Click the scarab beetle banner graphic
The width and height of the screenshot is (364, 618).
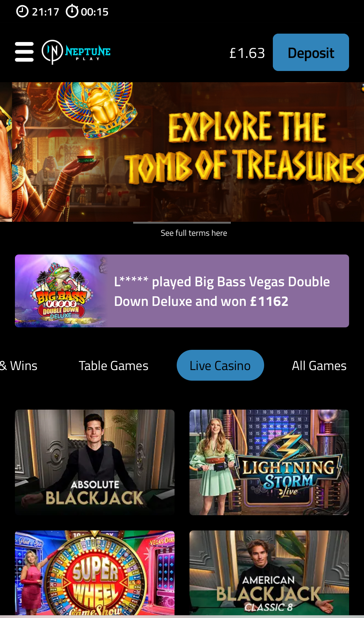[97, 107]
